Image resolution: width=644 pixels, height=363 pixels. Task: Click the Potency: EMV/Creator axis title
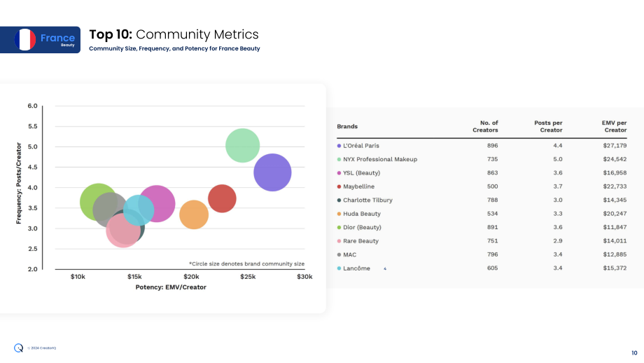click(x=171, y=287)
